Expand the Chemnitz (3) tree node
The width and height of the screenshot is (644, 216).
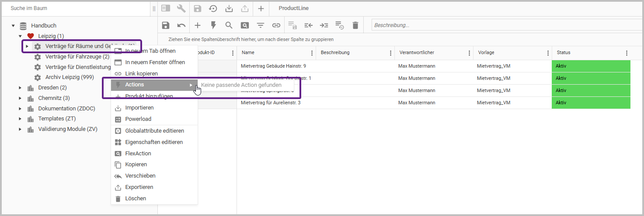pos(20,98)
